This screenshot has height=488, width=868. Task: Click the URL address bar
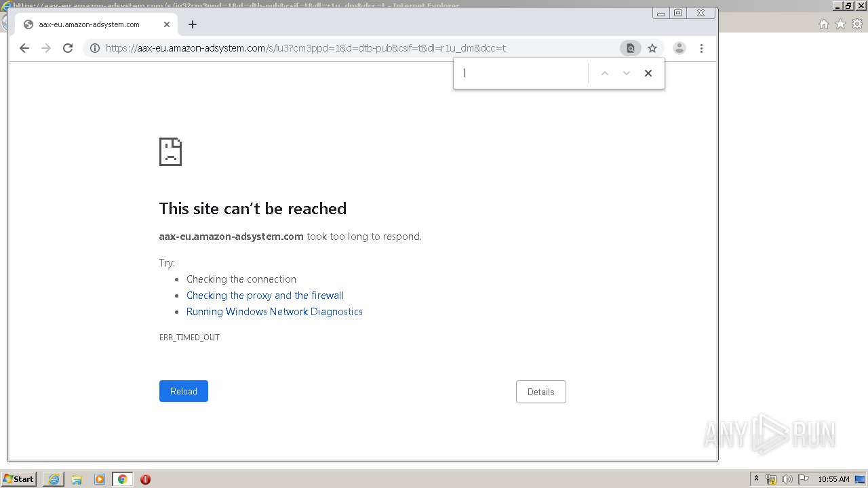point(353,48)
